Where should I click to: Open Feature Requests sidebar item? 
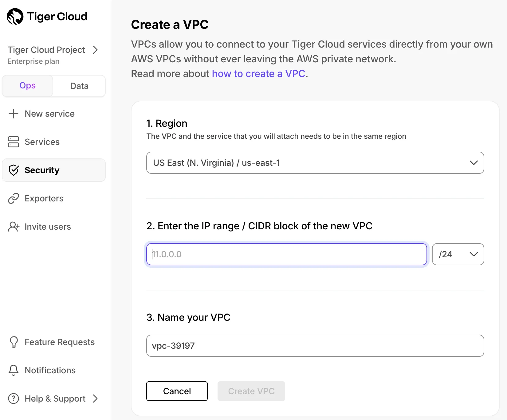tap(54, 342)
